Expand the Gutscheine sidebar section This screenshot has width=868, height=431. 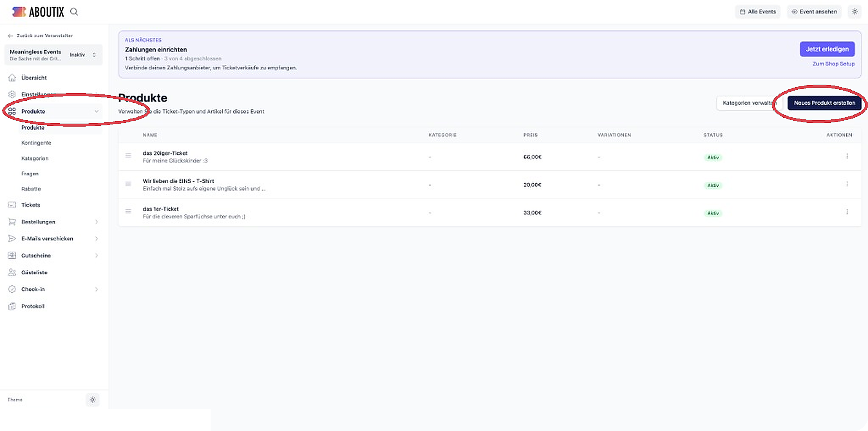point(97,256)
